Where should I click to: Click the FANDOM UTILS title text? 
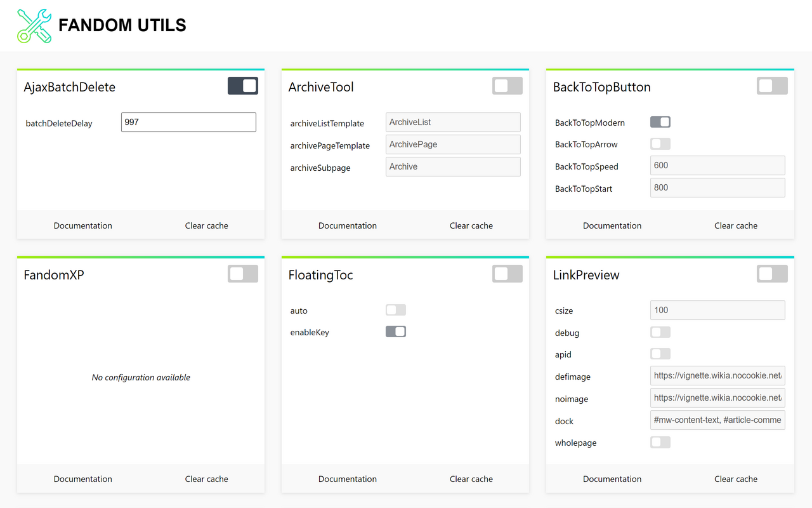(x=122, y=25)
